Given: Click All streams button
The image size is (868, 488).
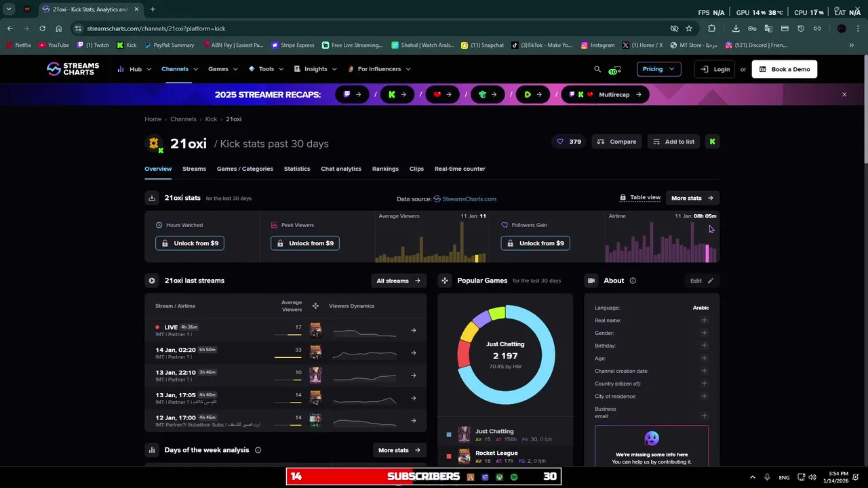Looking at the screenshot, I should point(399,281).
